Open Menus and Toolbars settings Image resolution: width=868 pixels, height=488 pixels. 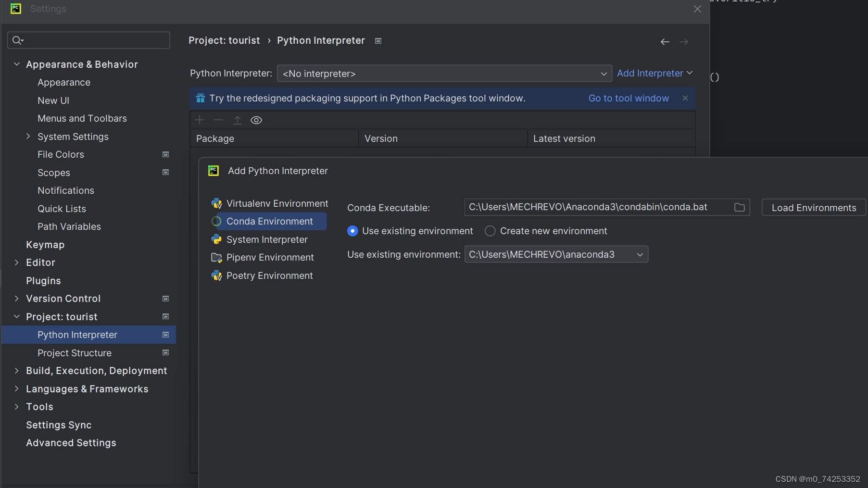coord(82,118)
